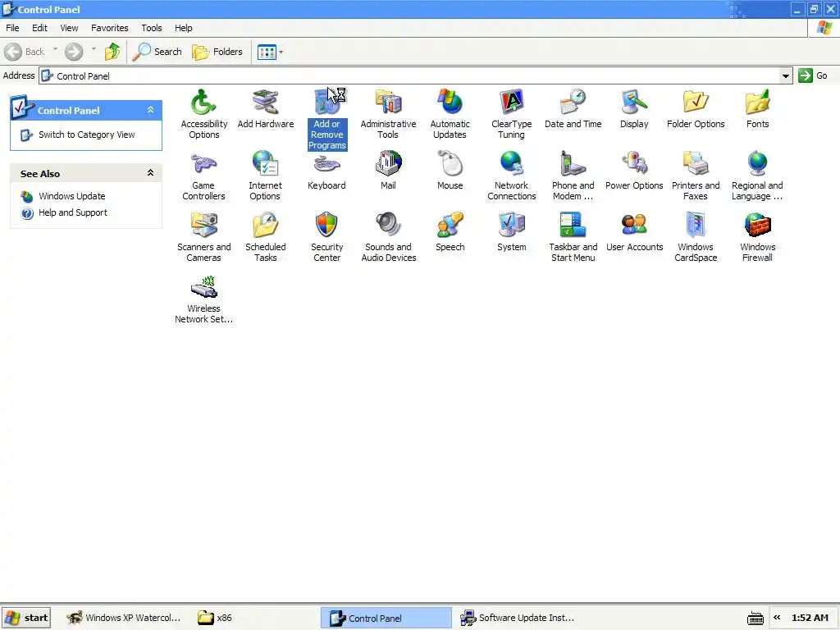Collapse the Control Panel side pane section
Image resolution: width=840 pixels, height=630 pixels.
pyautogui.click(x=151, y=110)
